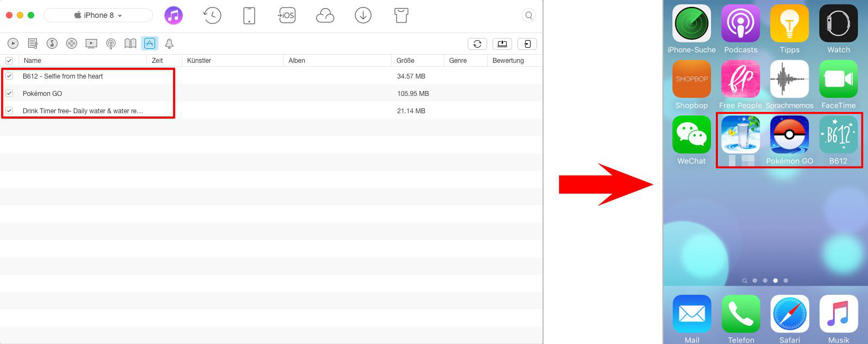Open the device manager phone icon

pyautogui.click(x=249, y=15)
